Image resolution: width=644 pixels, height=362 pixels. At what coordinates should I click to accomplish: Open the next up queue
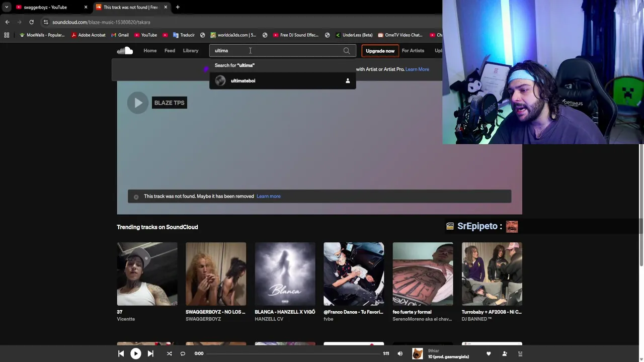click(x=520, y=353)
